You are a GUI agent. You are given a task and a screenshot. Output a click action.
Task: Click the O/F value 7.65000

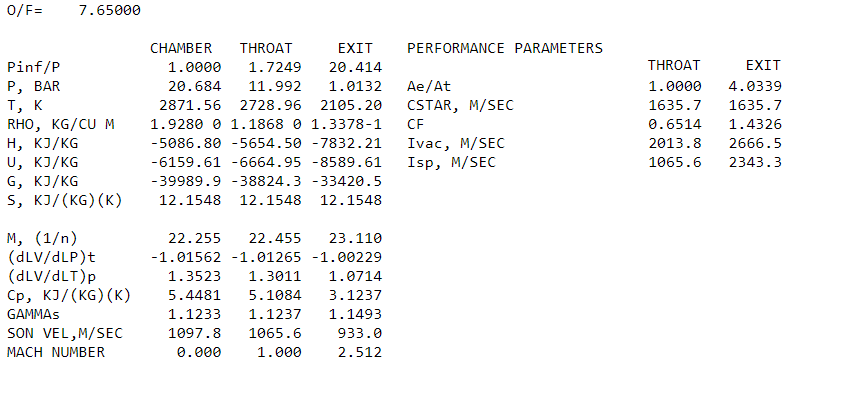tap(109, 10)
